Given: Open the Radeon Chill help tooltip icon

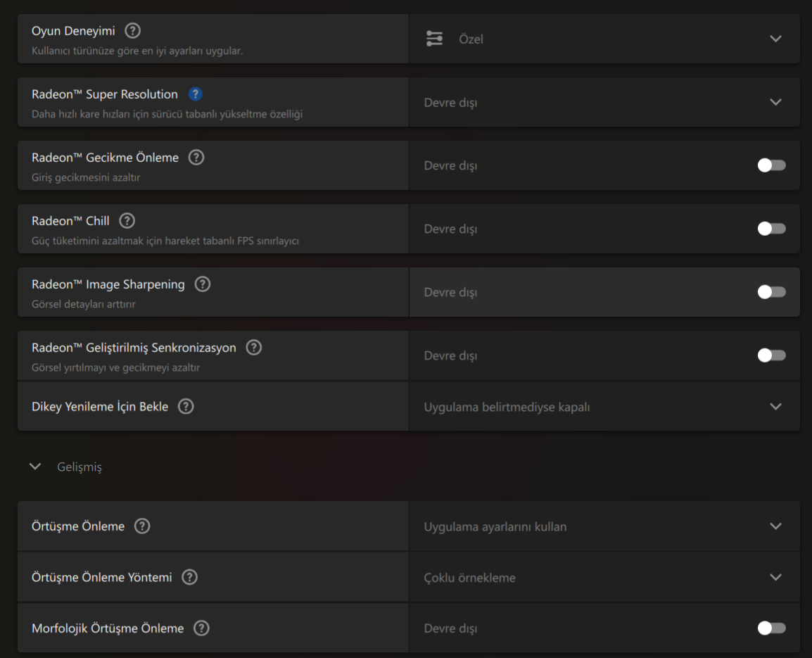Looking at the screenshot, I should click(127, 221).
